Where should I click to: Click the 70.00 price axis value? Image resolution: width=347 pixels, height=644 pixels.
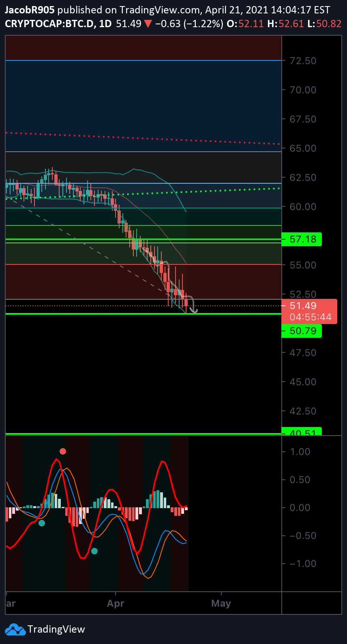303,90
